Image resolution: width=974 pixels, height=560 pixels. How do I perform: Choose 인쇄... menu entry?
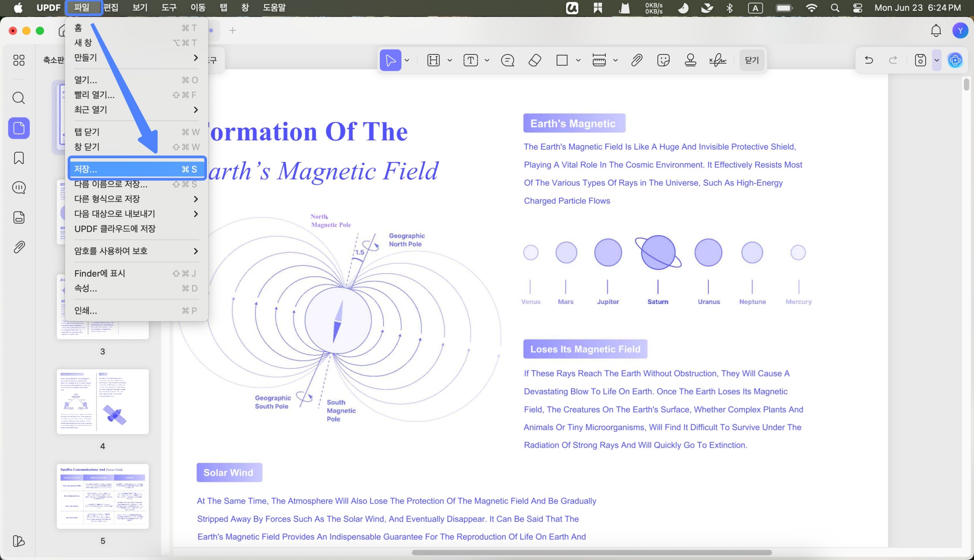(137, 310)
